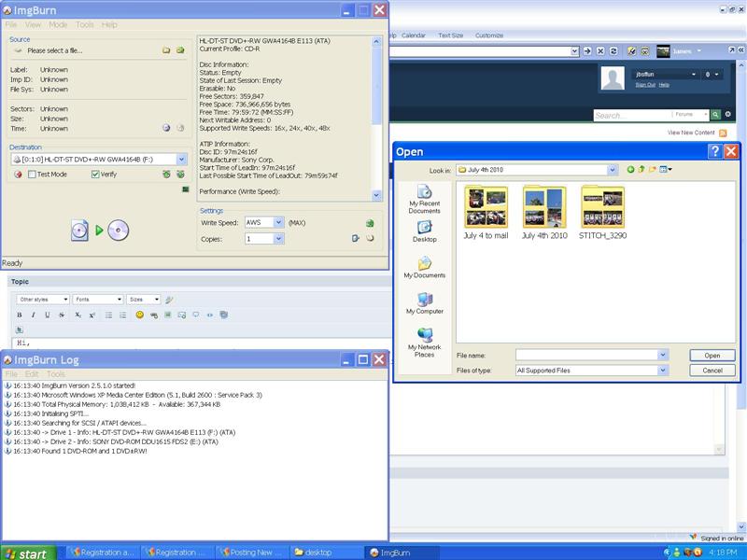Click the green folder icon beside the source browse icon

pos(180,50)
